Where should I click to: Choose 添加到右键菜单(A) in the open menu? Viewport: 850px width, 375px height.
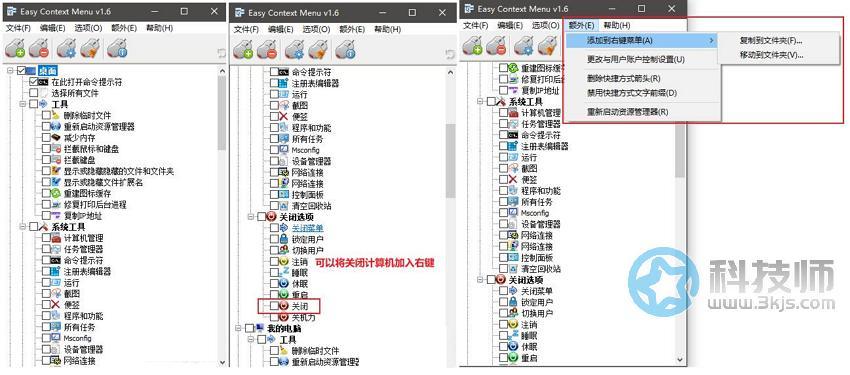[x=640, y=40]
